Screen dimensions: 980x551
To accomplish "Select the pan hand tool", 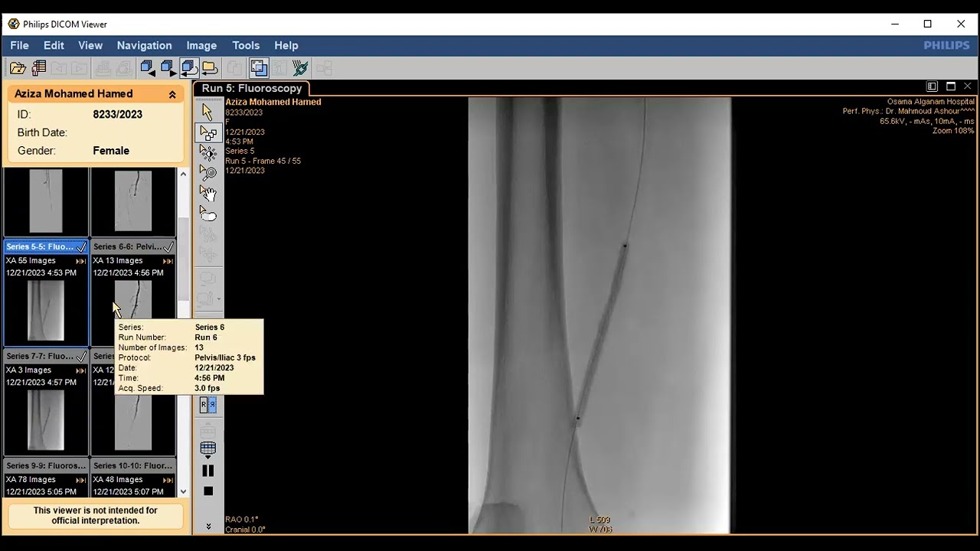I will point(207,193).
